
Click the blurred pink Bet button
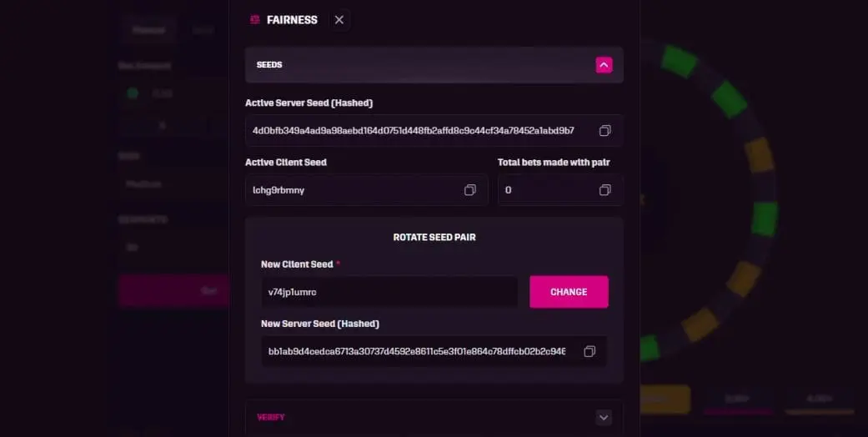tap(173, 291)
